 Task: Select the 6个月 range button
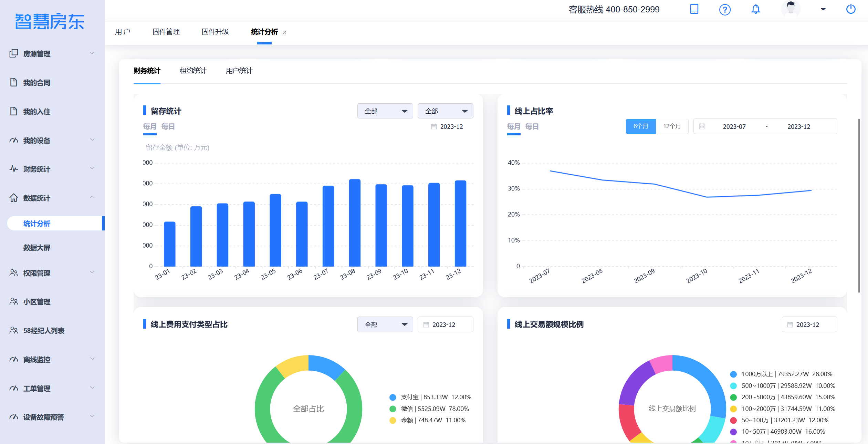point(640,126)
